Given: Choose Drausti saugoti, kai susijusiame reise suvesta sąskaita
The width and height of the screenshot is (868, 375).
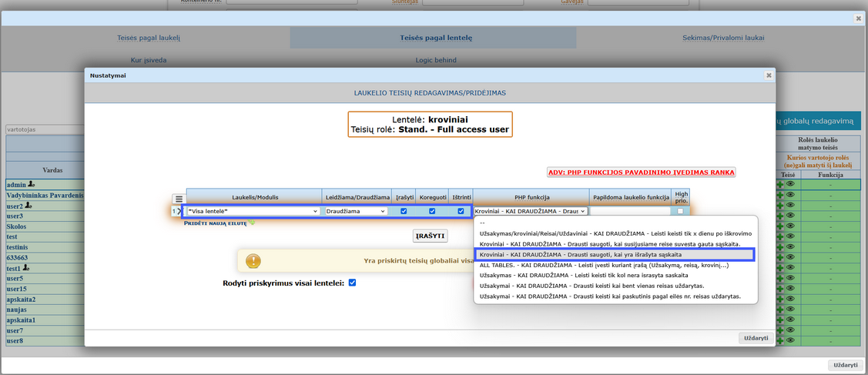Looking at the screenshot, I should click(x=615, y=244).
